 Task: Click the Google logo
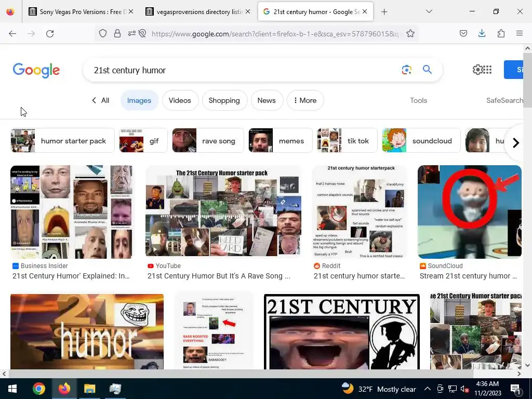point(36,70)
